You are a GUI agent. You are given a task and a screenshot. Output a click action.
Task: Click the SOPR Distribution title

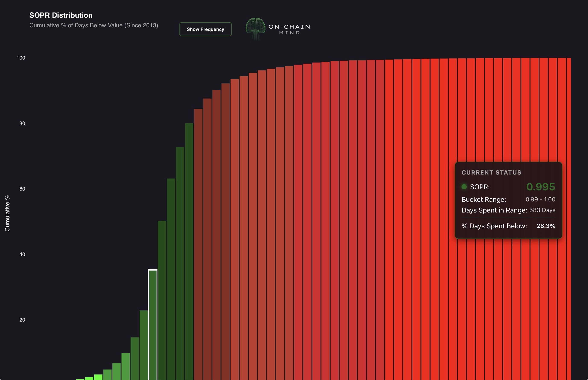coord(61,15)
